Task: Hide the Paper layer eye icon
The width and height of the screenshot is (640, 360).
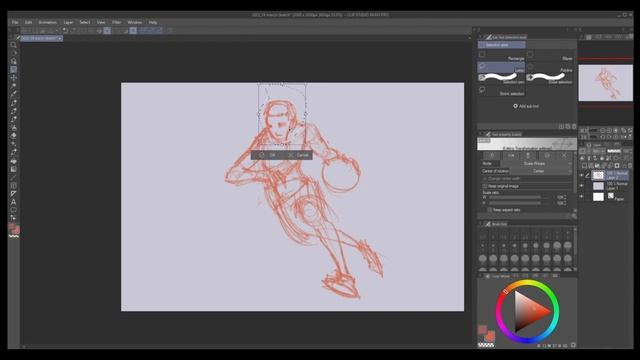Action: point(582,196)
